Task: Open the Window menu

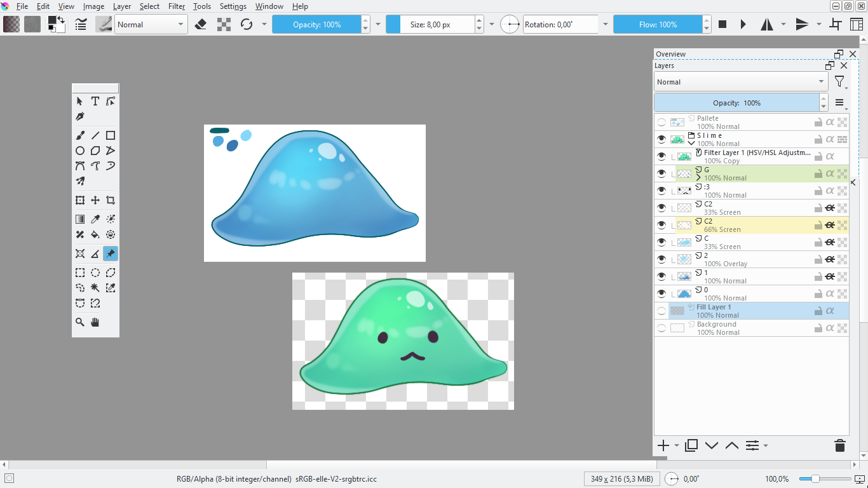Action: 269,6
